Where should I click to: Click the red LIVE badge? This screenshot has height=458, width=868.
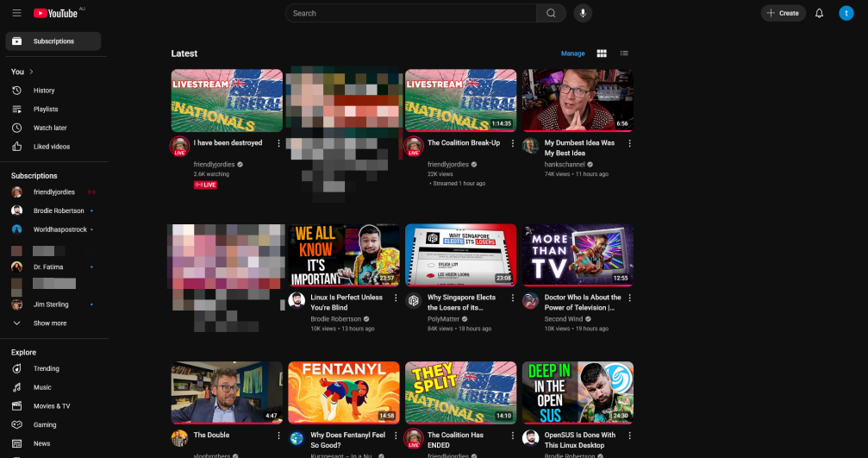pos(205,185)
